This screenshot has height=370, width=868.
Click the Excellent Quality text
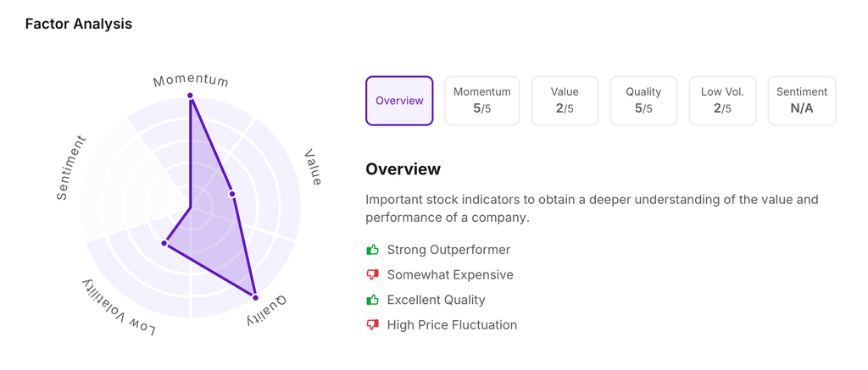tap(436, 300)
